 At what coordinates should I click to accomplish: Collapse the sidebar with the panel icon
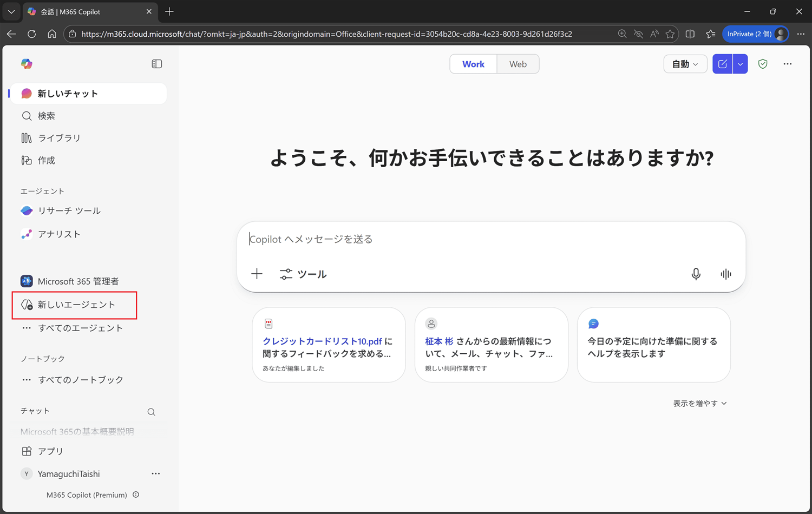pyautogui.click(x=157, y=64)
